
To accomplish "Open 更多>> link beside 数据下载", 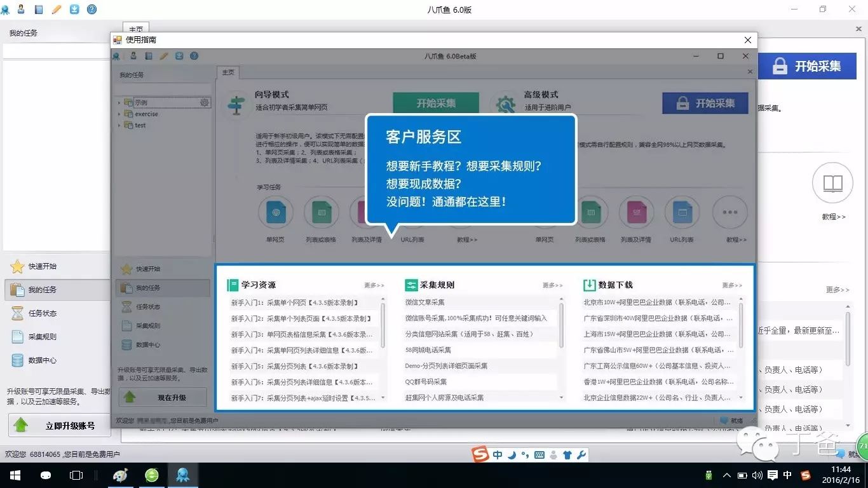I will tap(732, 285).
